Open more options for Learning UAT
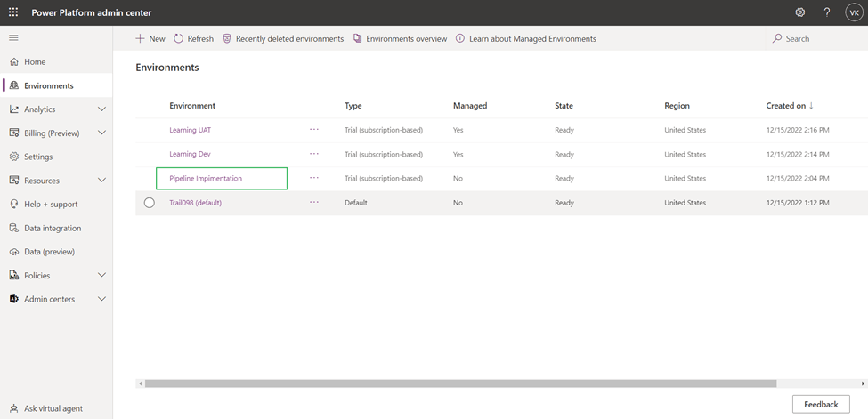Image resolution: width=868 pixels, height=419 pixels. [314, 130]
